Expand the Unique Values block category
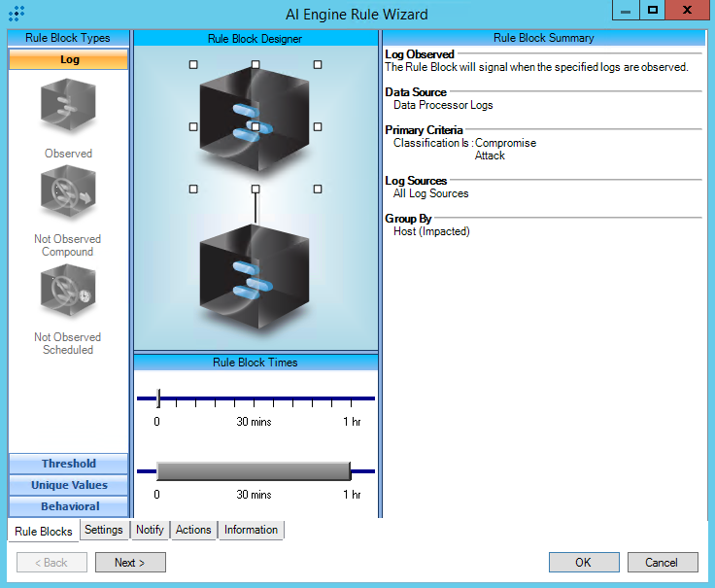This screenshot has width=715, height=588. point(68,485)
